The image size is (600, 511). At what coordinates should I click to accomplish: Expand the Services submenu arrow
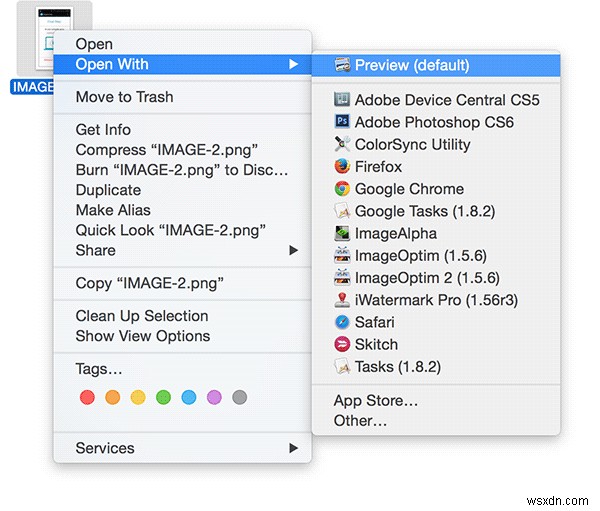[293, 448]
